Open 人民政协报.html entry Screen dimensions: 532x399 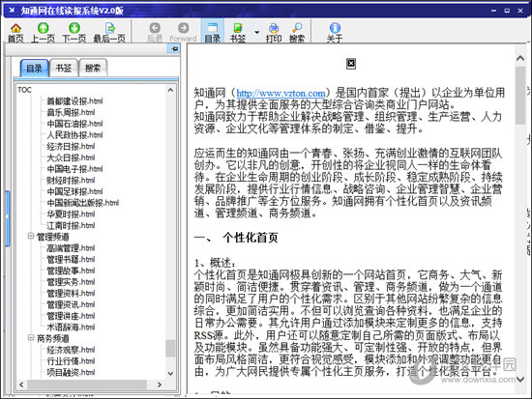click(x=74, y=135)
